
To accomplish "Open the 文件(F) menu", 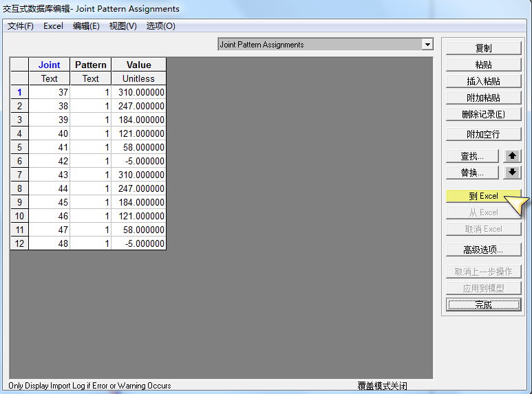I will point(21,26).
